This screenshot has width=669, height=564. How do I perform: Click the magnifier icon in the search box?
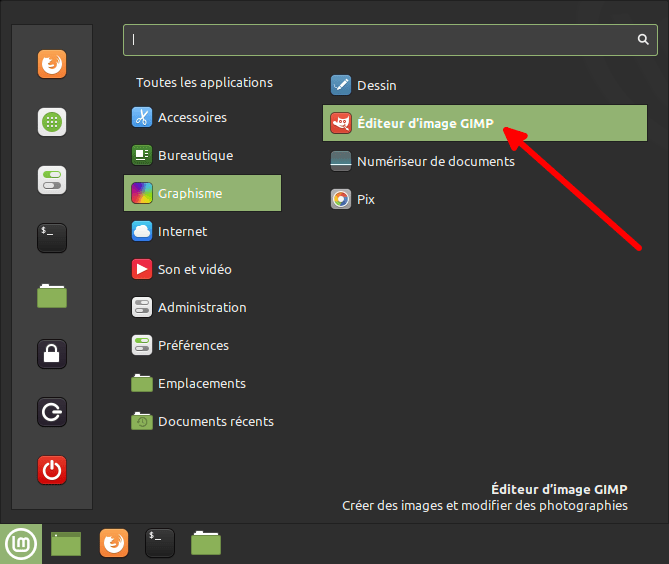643,40
